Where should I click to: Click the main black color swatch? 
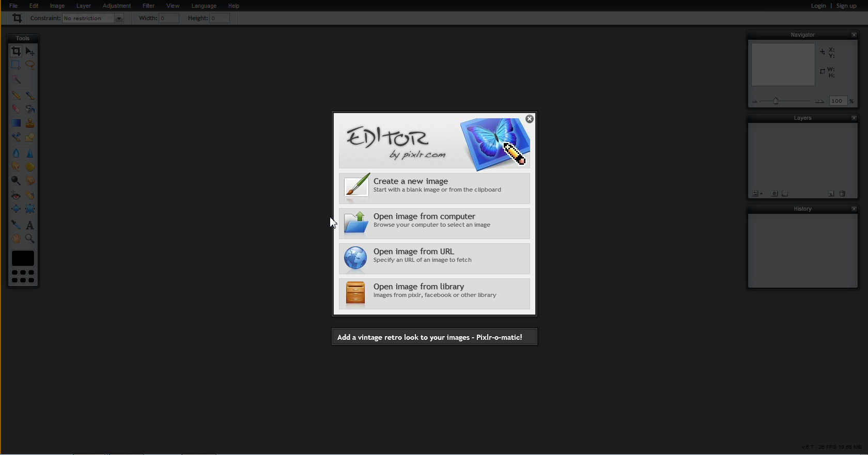[23, 258]
